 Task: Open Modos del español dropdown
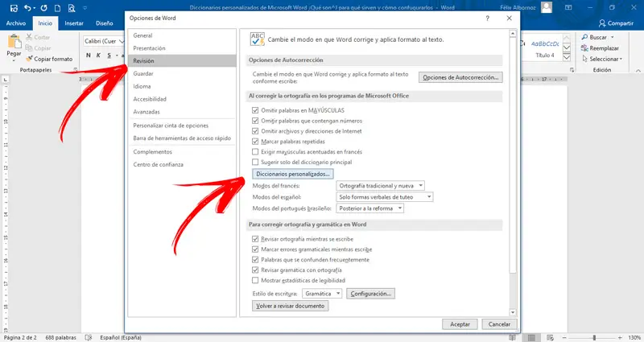(x=384, y=197)
